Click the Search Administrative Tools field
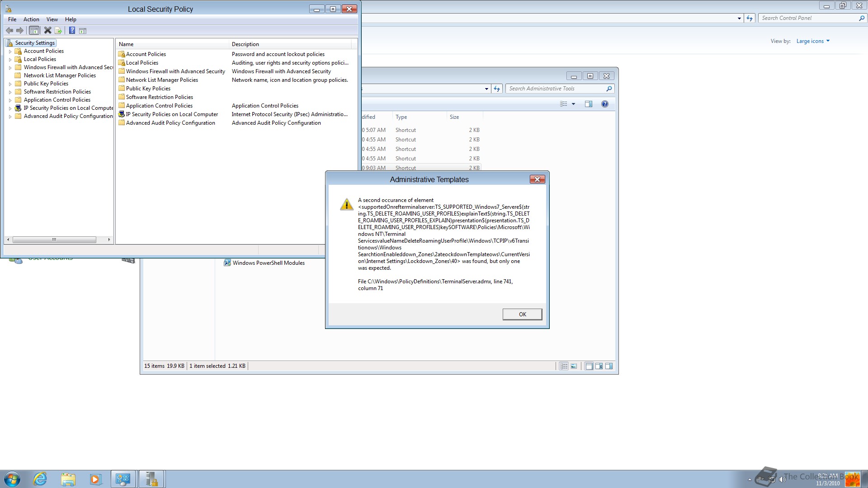 [x=555, y=89]
